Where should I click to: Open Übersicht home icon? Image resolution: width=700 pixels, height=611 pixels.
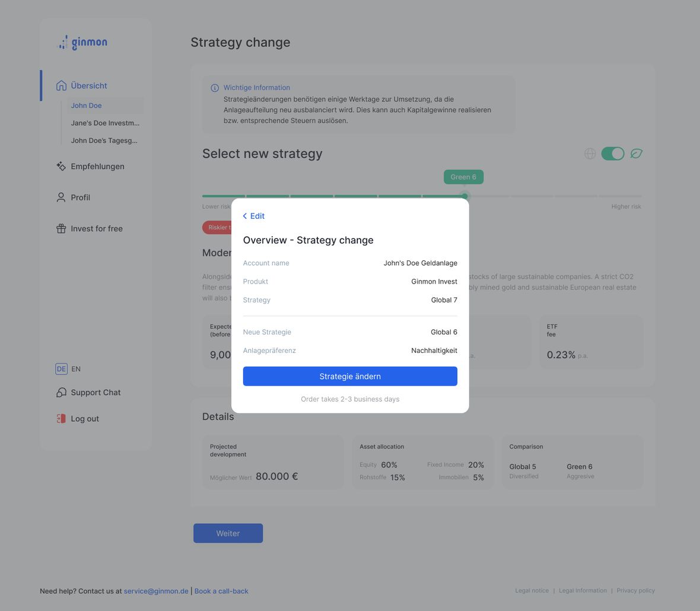(61, 85)
